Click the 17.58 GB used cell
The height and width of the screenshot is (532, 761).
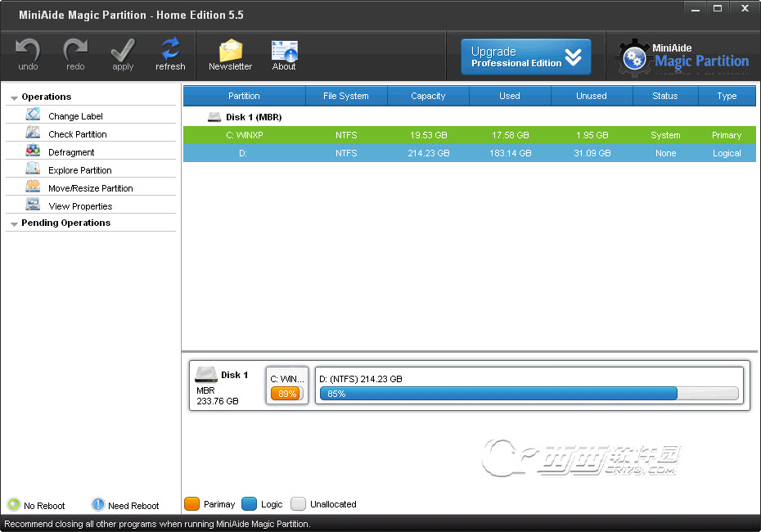click(510, 135)
